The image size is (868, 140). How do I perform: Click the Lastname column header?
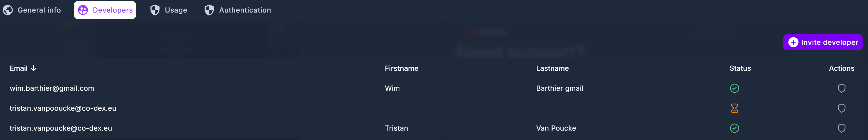pos(552,68)
